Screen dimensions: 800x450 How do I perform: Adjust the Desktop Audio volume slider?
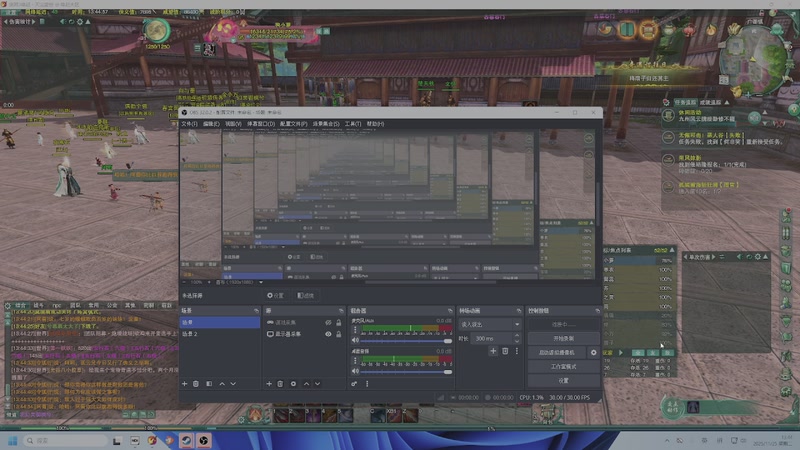(x=406, y=372)
